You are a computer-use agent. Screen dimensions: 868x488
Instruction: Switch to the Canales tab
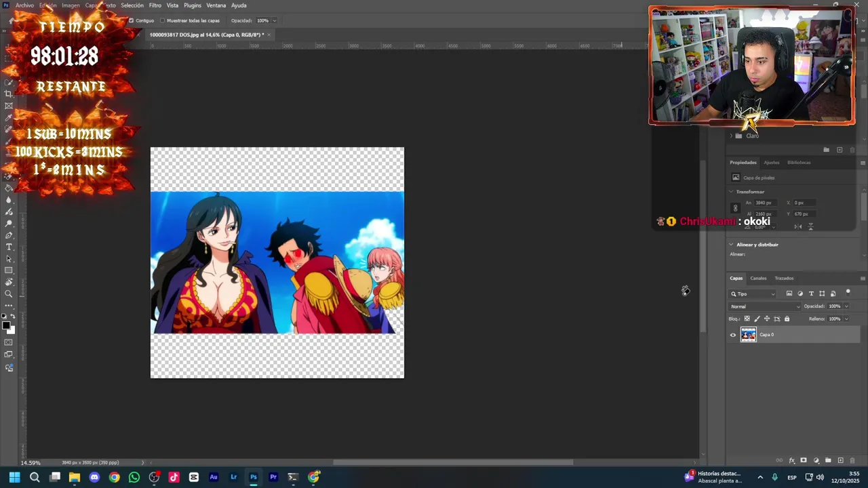point(758,279)
